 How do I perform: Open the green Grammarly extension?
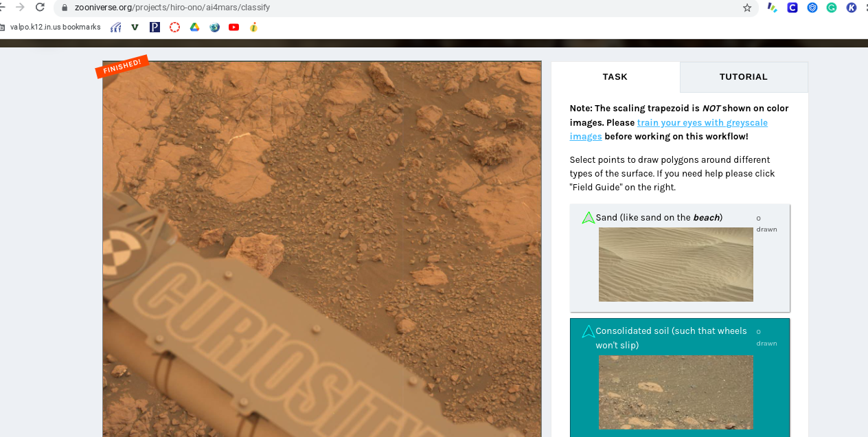832,8
